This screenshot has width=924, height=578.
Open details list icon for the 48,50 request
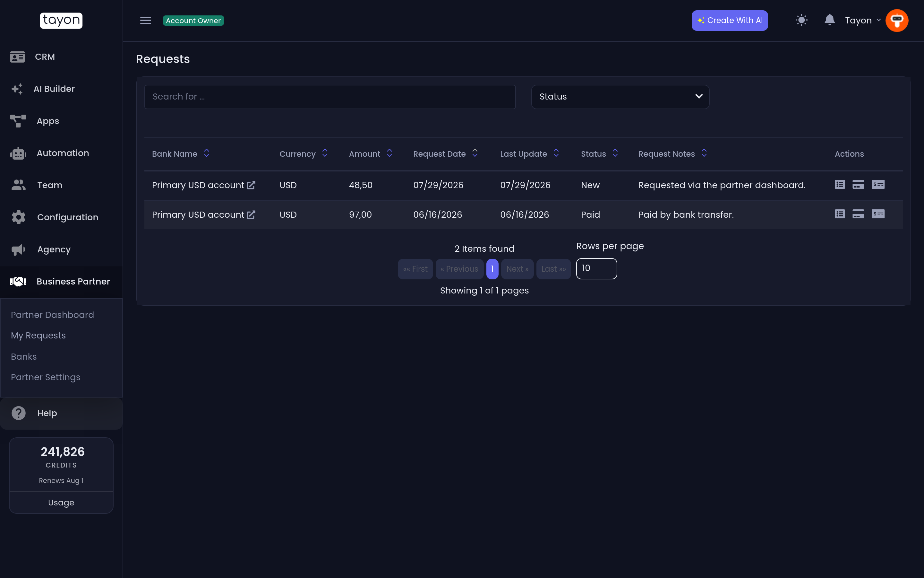[x=840, y=185]
